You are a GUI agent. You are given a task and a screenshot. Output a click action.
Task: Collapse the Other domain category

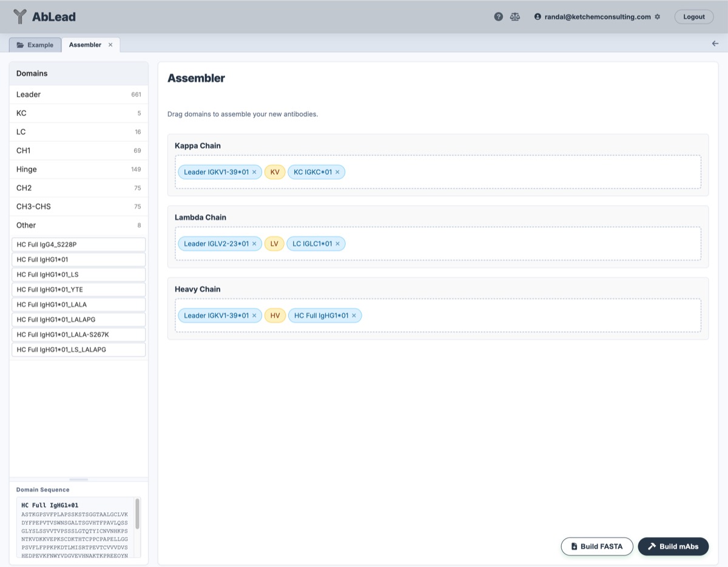point(78,225)
